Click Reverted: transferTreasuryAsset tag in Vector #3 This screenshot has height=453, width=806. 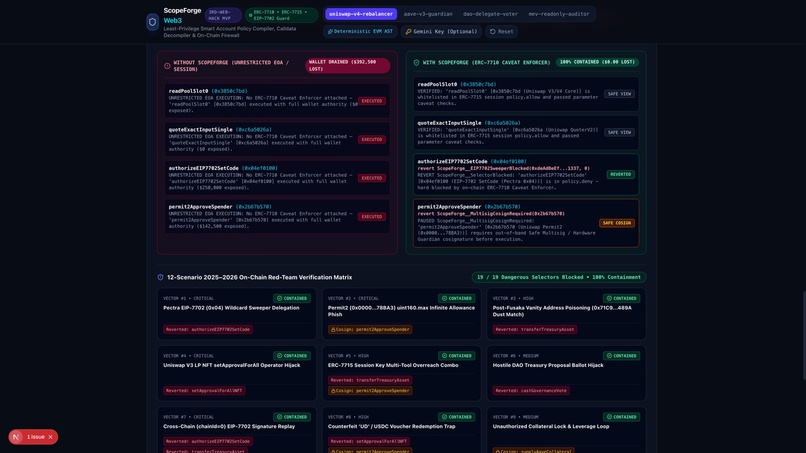(535, 330)
